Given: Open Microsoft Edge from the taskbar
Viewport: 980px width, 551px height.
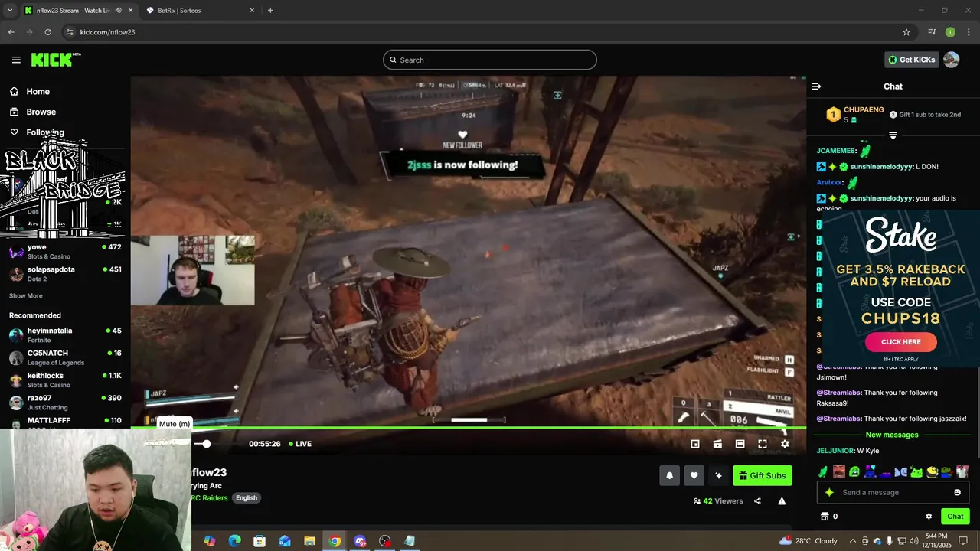Looking at the screenshot, I should tap(234, 541).
